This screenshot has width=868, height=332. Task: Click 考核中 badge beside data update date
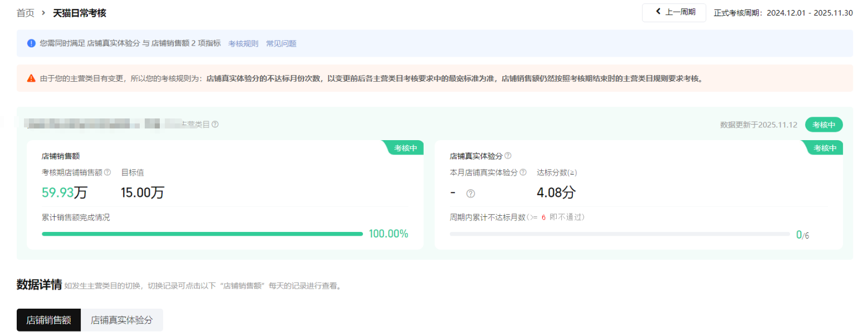coord(823,125)
